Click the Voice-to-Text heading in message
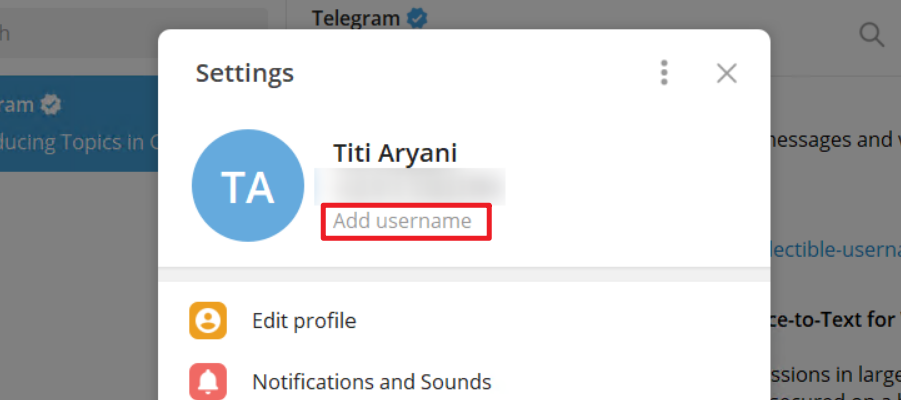The image size is (901, 400). click(834, 320)
